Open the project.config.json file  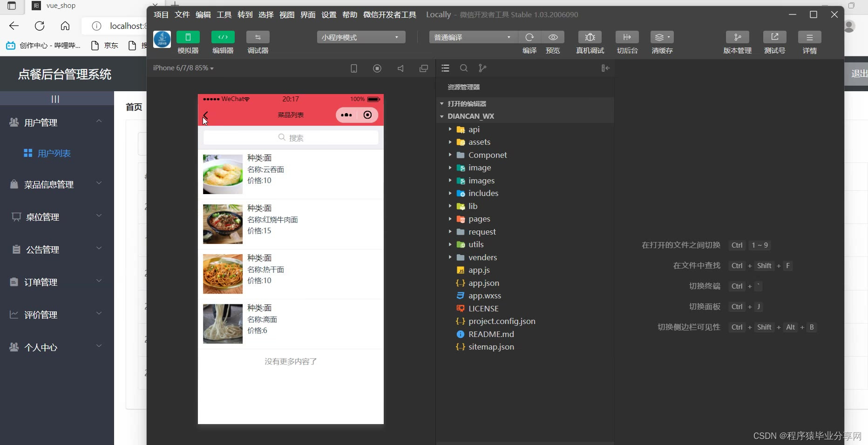tap(525, 321)
